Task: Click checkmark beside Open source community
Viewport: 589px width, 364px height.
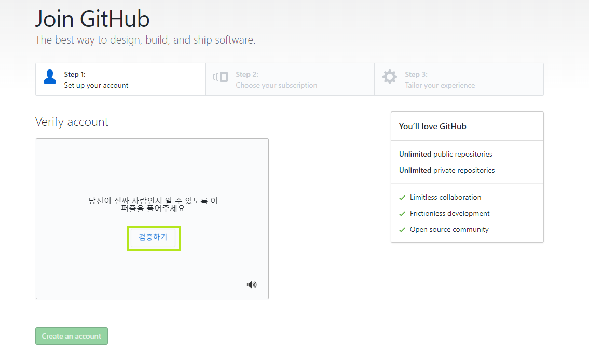Action: click(x=402, y=230)
